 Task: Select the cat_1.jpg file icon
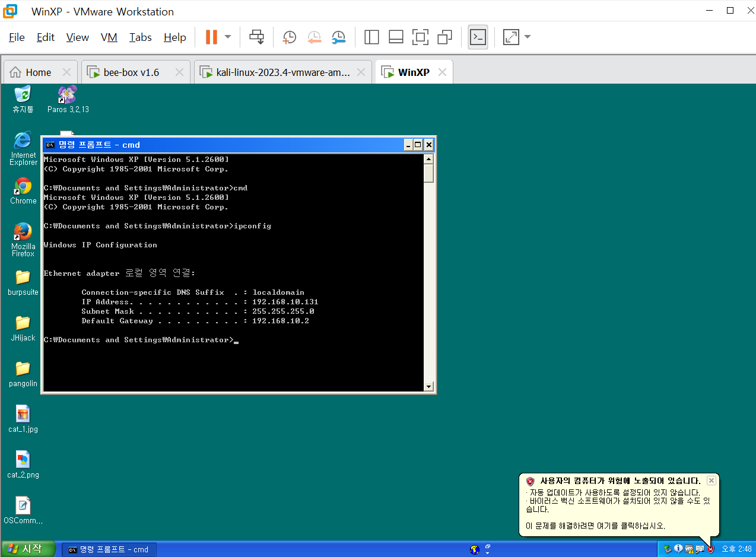(23, 419)
